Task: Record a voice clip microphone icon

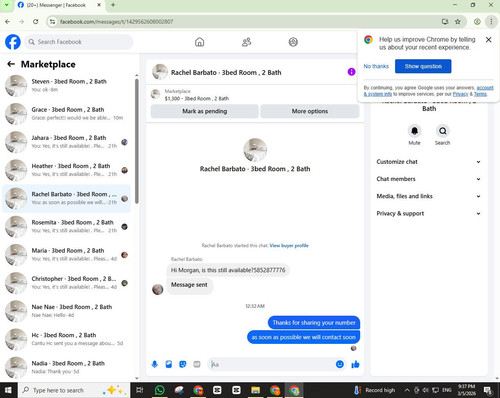Action: click(154, 364)
